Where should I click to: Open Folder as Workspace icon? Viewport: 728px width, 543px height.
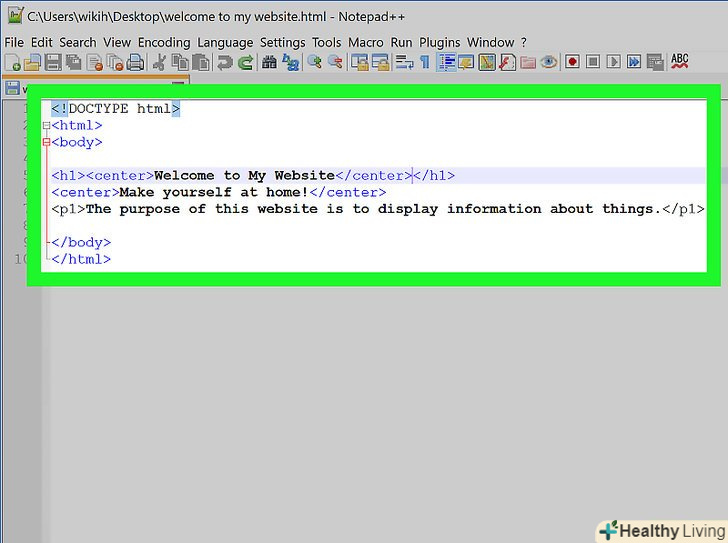point(528,62)
